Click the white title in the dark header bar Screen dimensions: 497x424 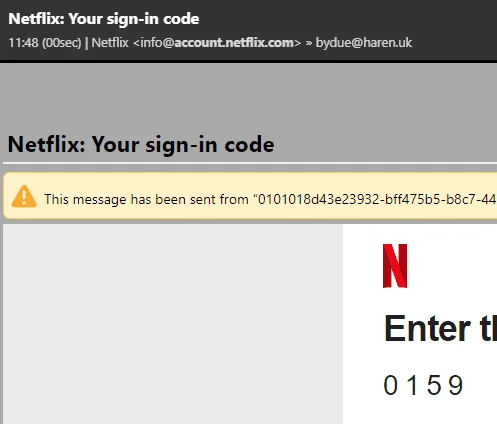[104, 19]
